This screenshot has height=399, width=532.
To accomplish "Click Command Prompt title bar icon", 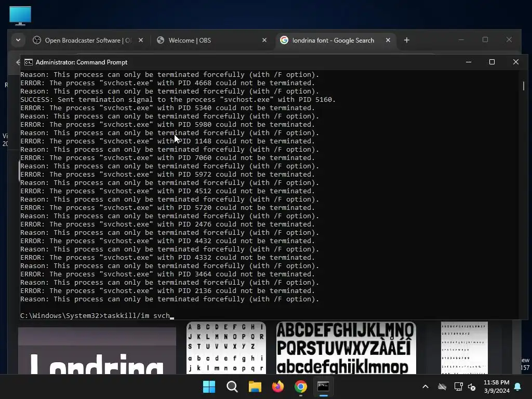I will pos(29,62).
